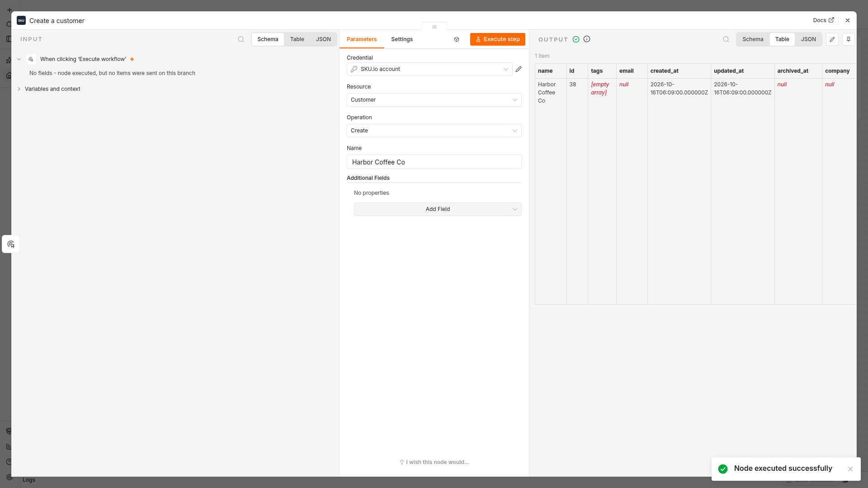The height and width of the screenshot is (488, 868).
Task: Open the Parameters tab
Action: 362,39
